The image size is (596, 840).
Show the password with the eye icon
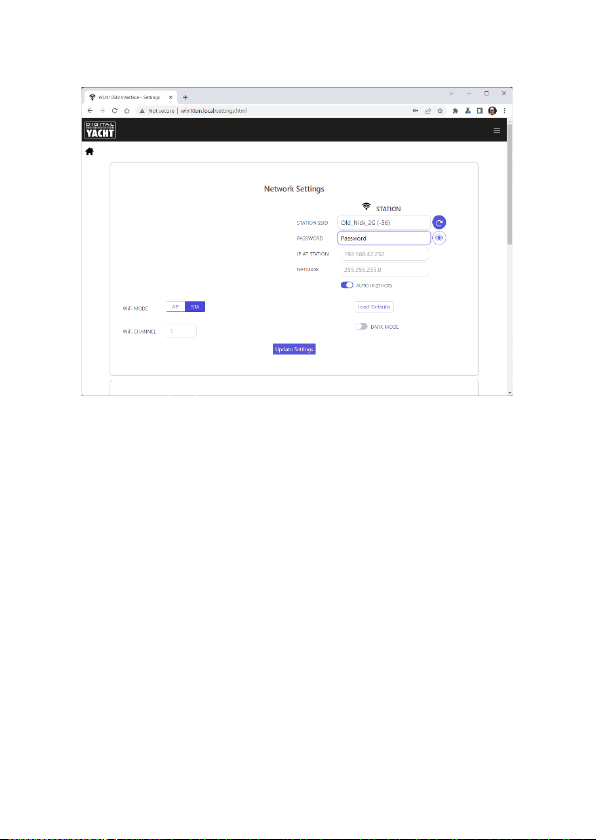coord(439,238)
